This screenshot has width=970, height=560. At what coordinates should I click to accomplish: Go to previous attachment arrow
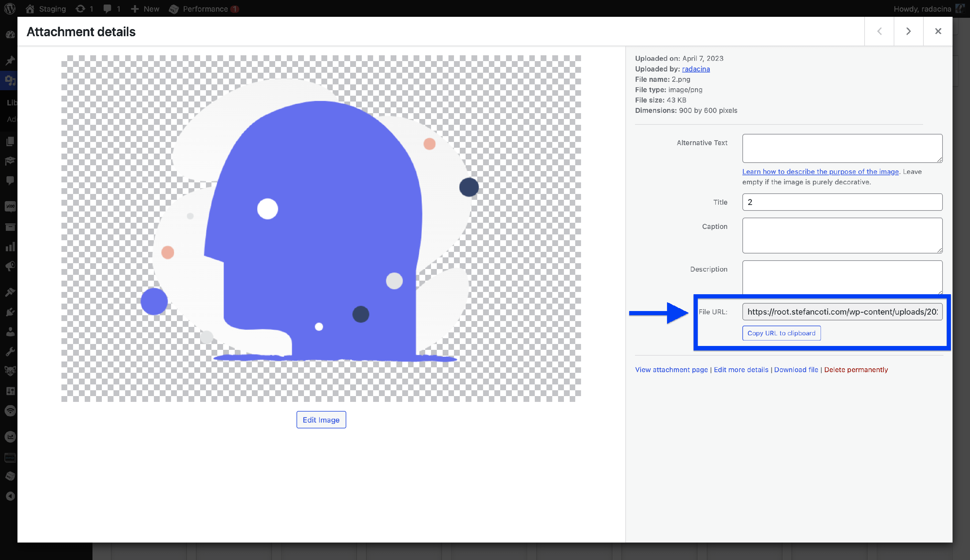pos(879,31)
